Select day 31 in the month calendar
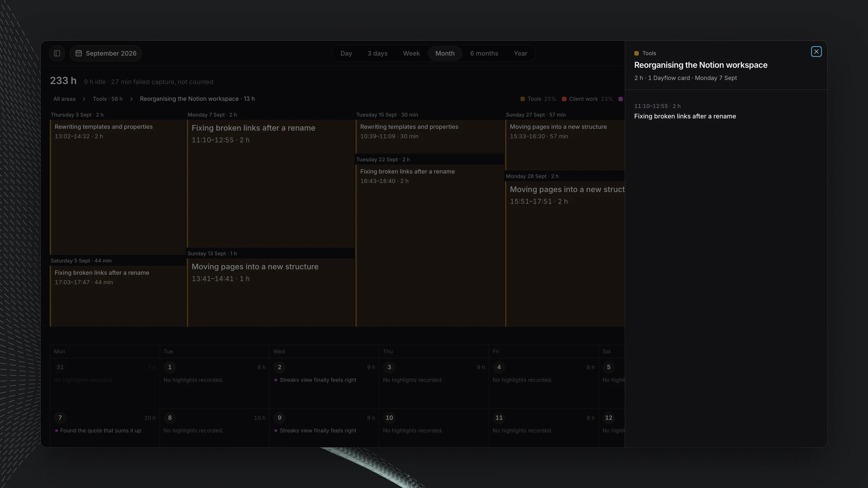The image size is (868, 488). (60, 367)
